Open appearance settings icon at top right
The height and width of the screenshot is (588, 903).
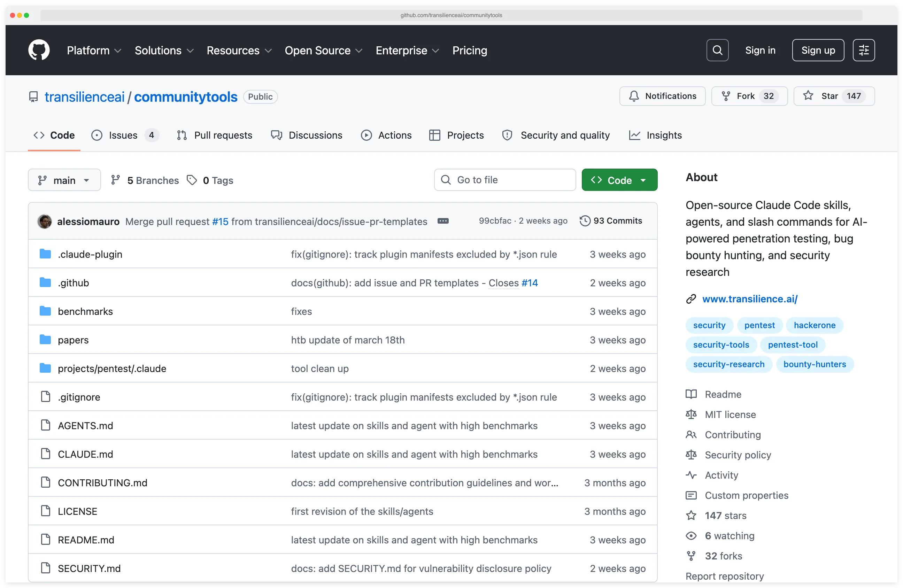[x=864, y=50]
